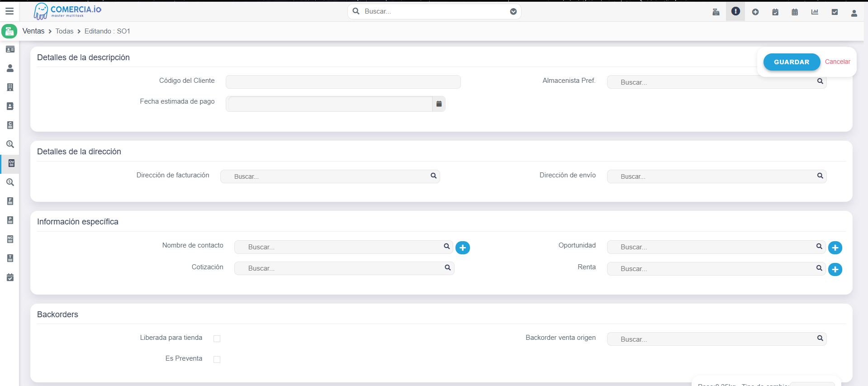The image size is (868, 386).
Task: Open the calendar-check icon in sidebar
Action: click(x=10, y=277)
